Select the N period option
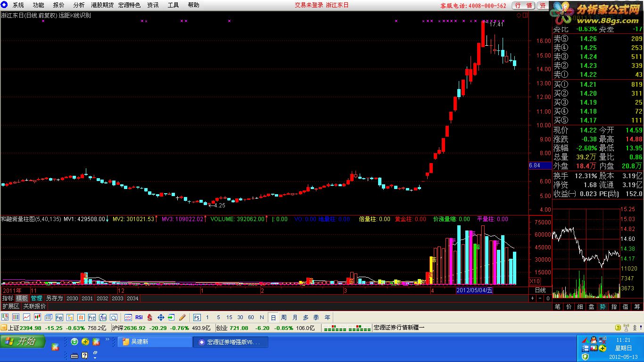644x362 pixels. (x=262, y=317)
